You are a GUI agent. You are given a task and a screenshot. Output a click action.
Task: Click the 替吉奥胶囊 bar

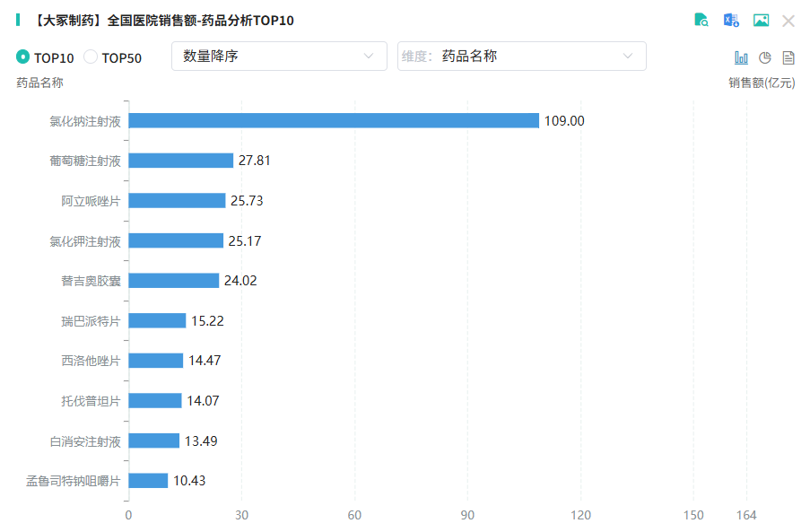click(174, 281)
